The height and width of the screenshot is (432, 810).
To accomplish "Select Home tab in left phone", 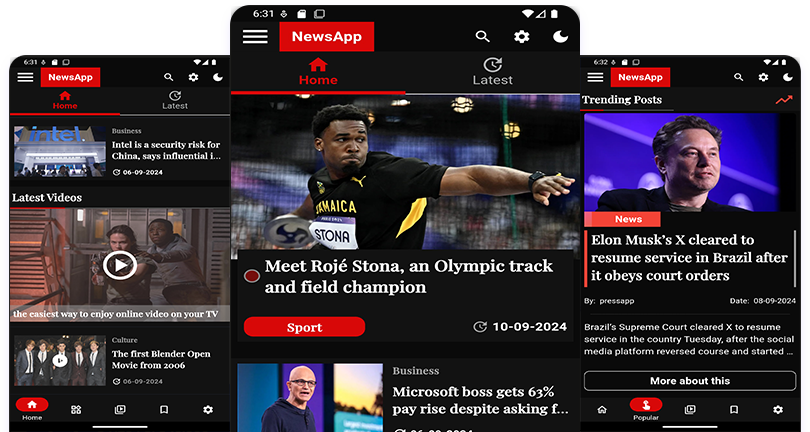I will [65, 100].
